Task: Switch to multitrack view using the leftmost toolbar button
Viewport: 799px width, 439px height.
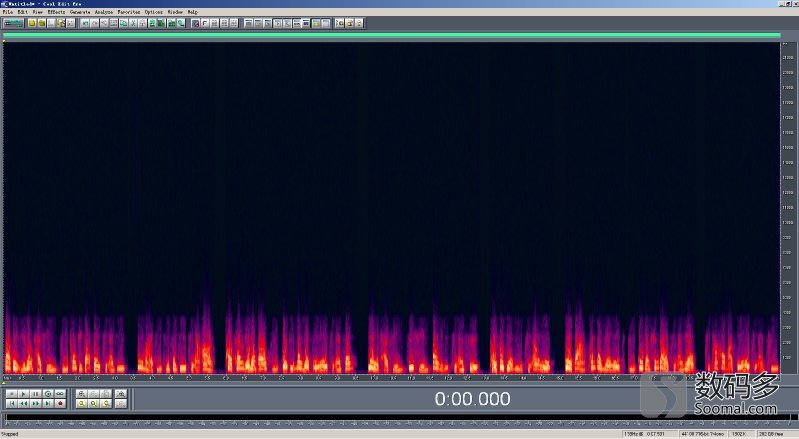Action: [x=13, y=23]
